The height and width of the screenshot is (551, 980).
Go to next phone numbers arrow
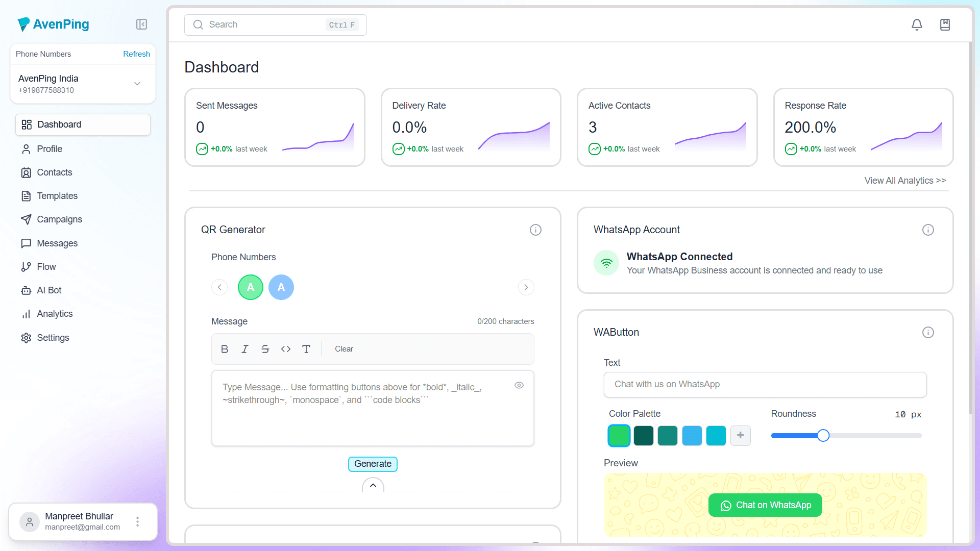[x=526, y=287]
